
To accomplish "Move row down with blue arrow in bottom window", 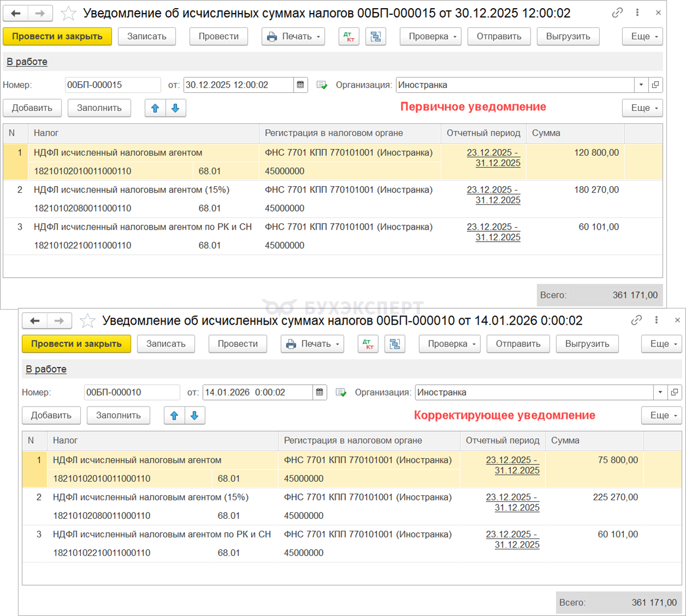I will click(194, 415).
